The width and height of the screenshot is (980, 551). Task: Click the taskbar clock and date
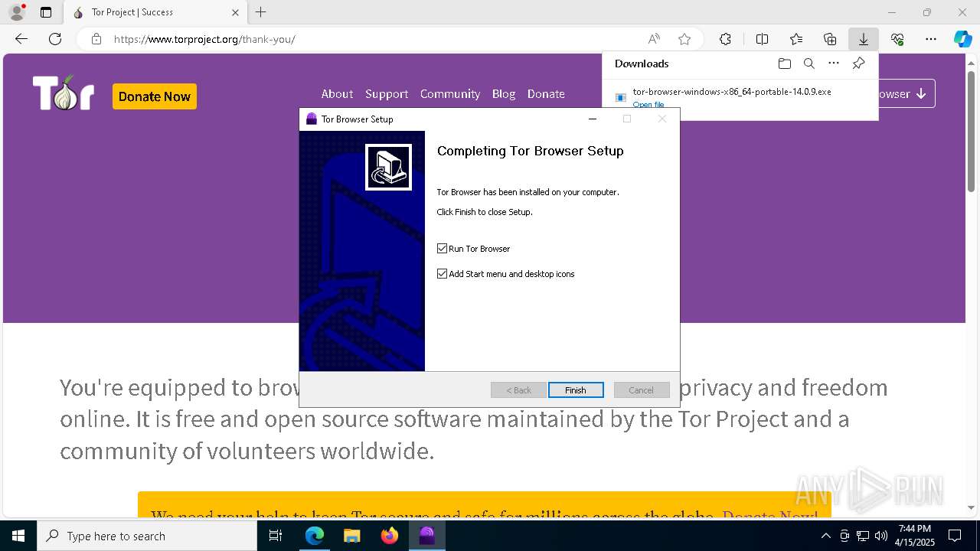tap(915, 536)
